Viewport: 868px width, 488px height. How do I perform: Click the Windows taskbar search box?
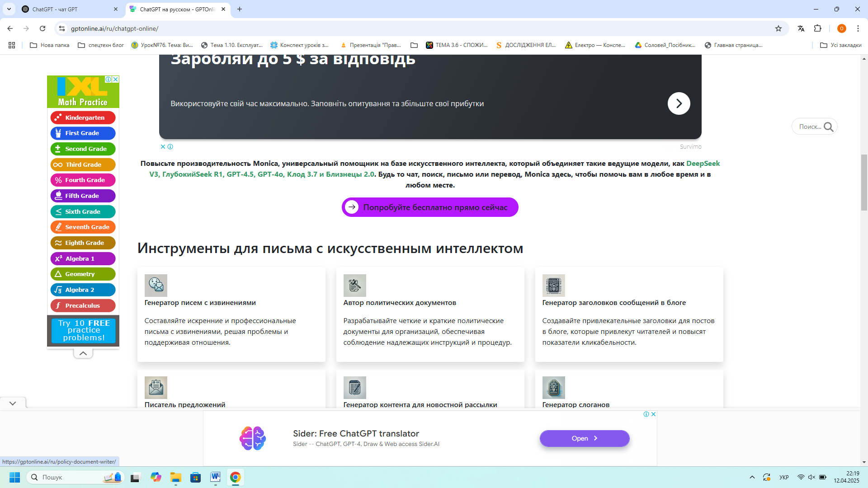(x=75, y=477)
